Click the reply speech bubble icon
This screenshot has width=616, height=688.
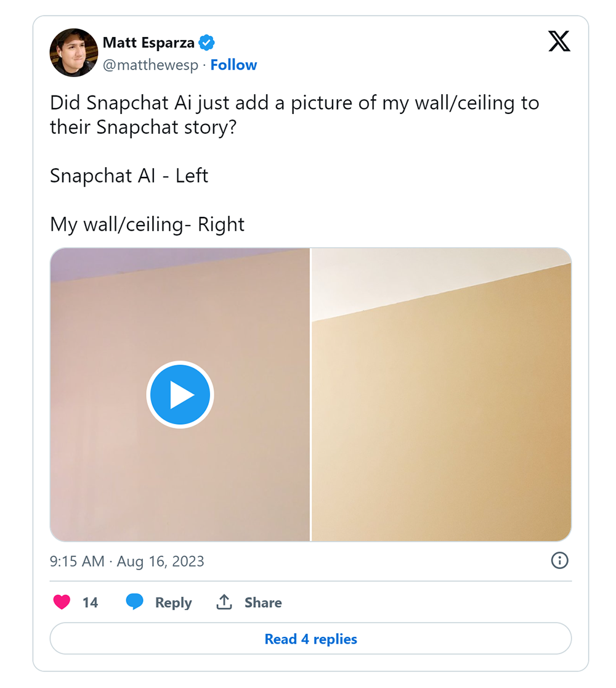pos(134,602)
